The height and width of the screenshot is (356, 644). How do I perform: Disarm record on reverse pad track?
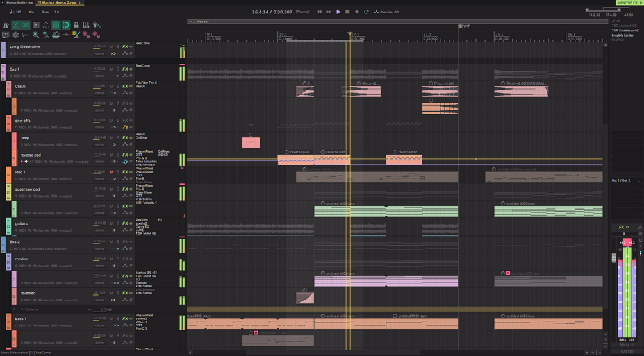22,162
